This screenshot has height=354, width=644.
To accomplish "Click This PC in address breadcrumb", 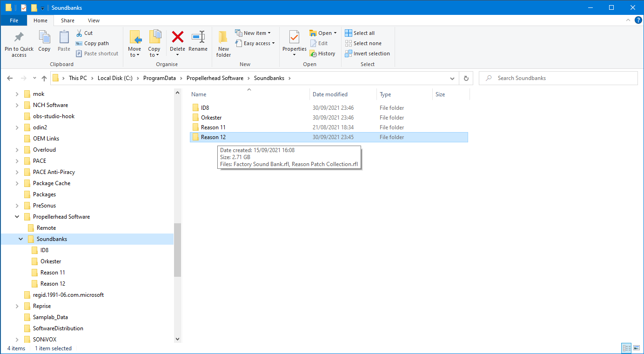I will pos(78,78).
